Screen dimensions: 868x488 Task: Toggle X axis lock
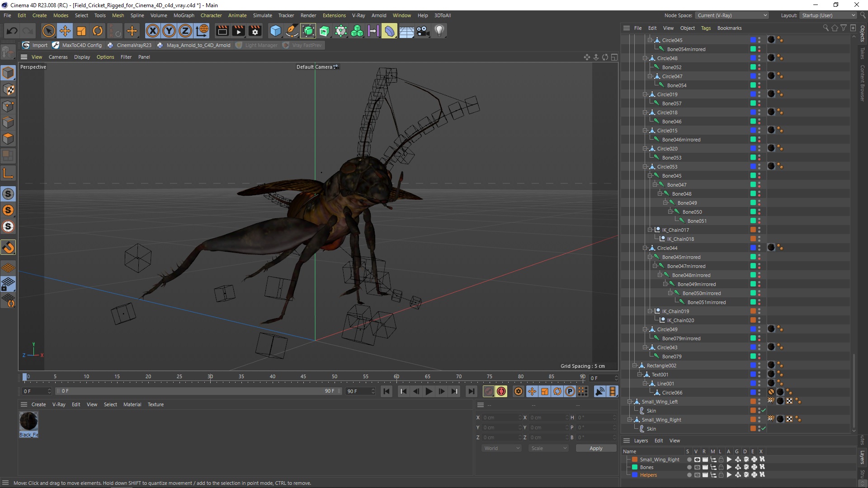[x=153, y=31]
